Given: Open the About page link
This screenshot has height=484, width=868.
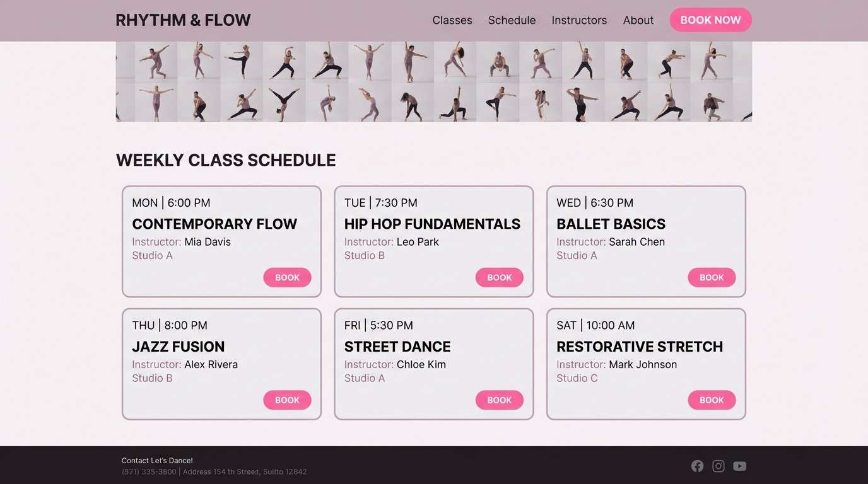Looking at the screenshot, I should pyautogui.click(x=638, y=20).
